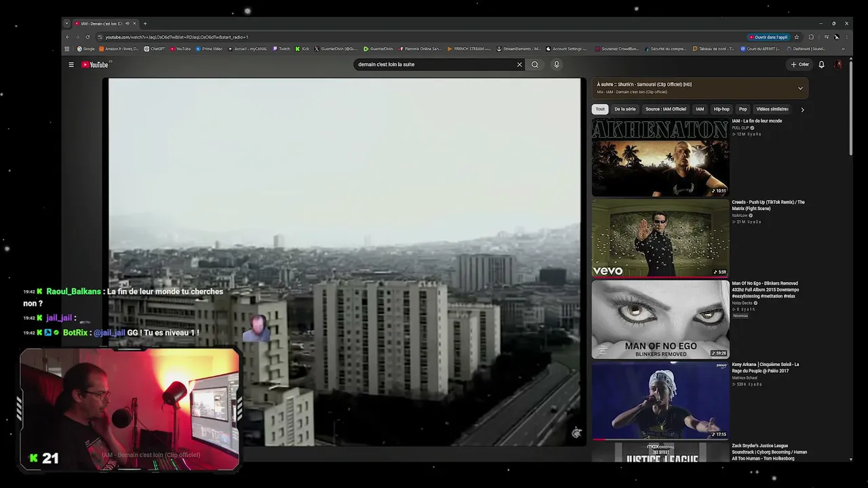Switch to the 'IAM - Demain c'est loin' tab

(102, 24)
